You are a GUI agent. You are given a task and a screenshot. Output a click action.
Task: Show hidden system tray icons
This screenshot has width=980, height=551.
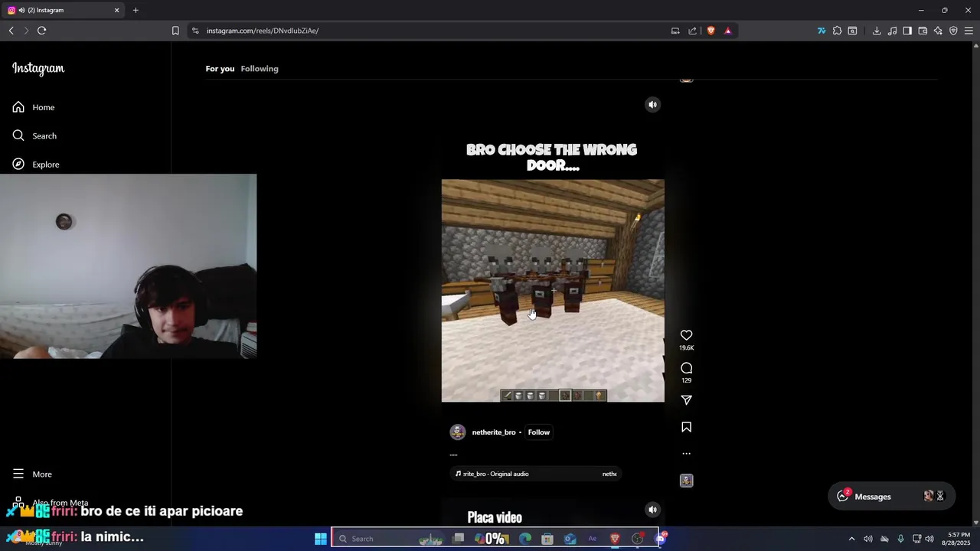click(x=851, y=539)
